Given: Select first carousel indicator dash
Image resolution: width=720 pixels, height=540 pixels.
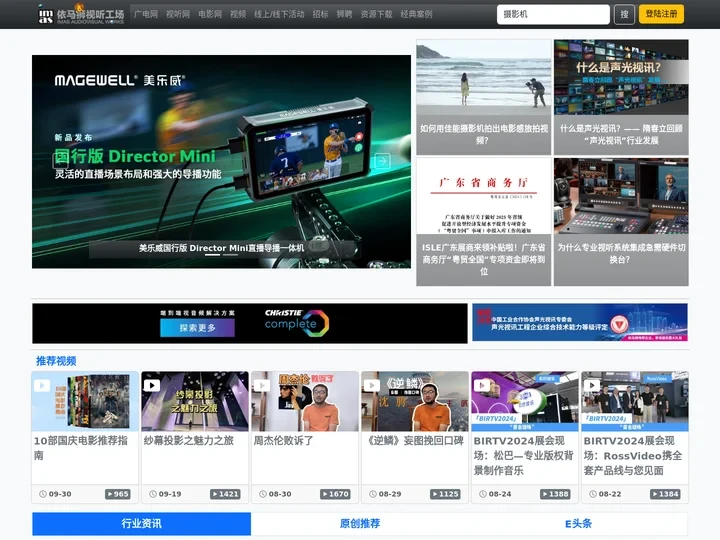Looking at the screenshot, I should tap(212, 254).
